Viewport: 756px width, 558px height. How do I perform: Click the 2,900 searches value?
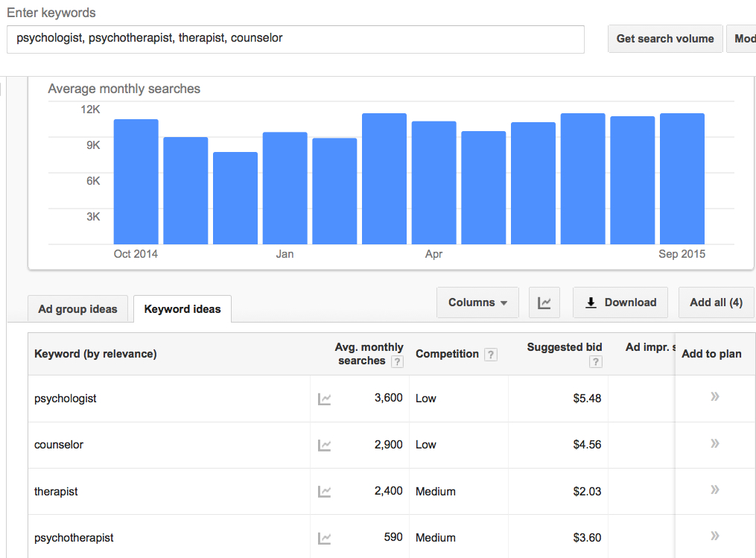389,444
